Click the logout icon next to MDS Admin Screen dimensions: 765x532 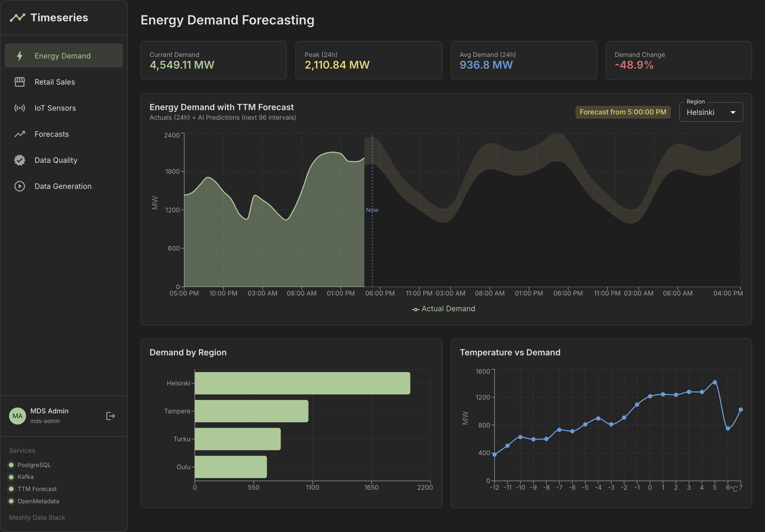pos(110,416)
